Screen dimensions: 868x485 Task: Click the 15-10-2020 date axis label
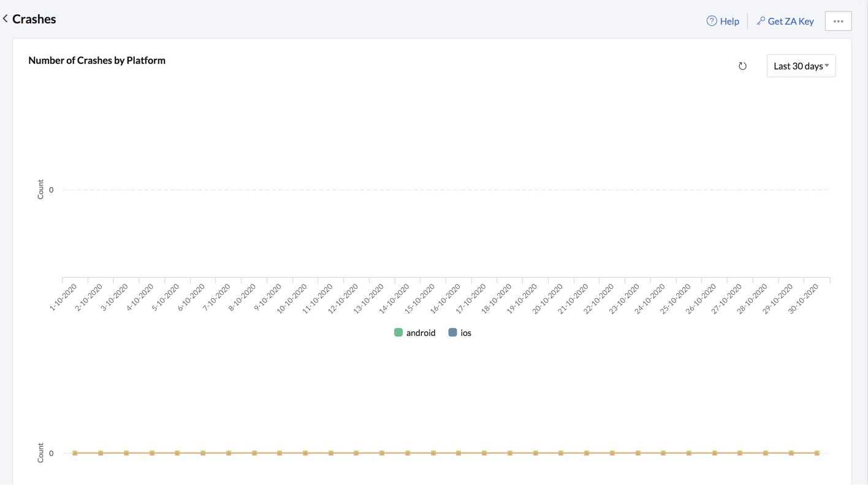tap(421, 298)
